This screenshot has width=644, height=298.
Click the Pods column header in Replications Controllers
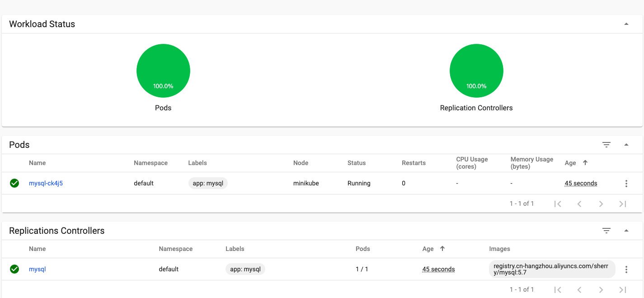[x=362, y=249]
